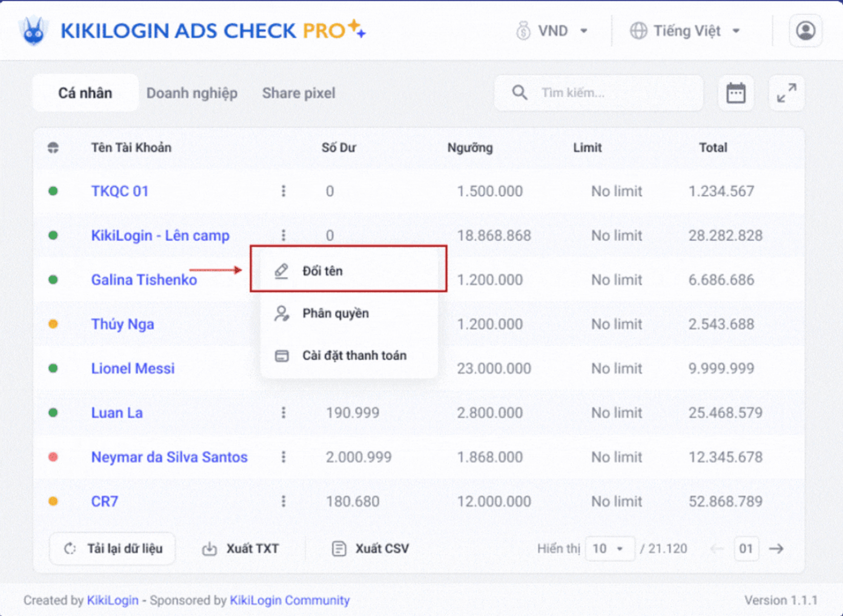Open the Neymar da Silva Santos account link

tap(170, 457)
